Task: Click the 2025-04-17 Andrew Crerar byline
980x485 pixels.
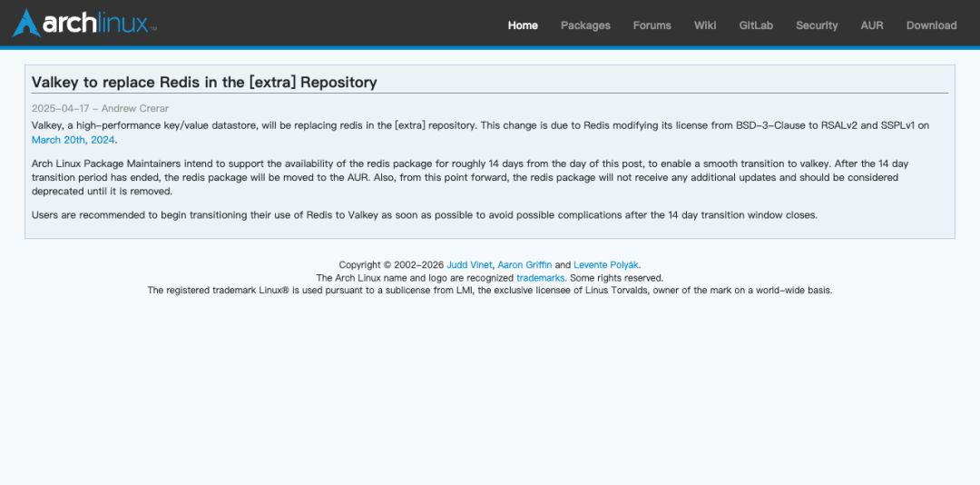Action: (100, 108)
